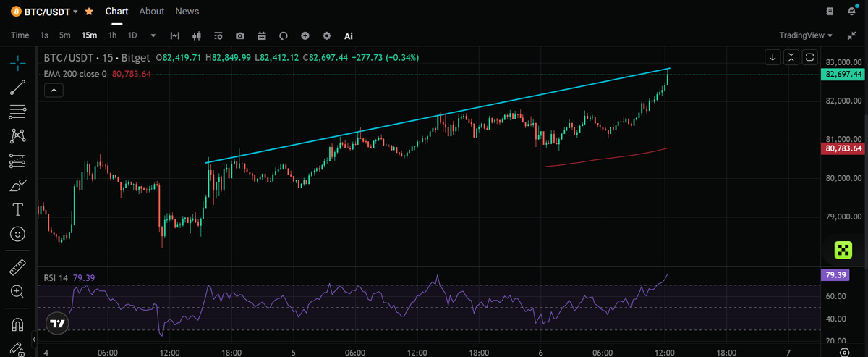
Task: Click the RSI 14 indicator legend
Action: point(56,277)
